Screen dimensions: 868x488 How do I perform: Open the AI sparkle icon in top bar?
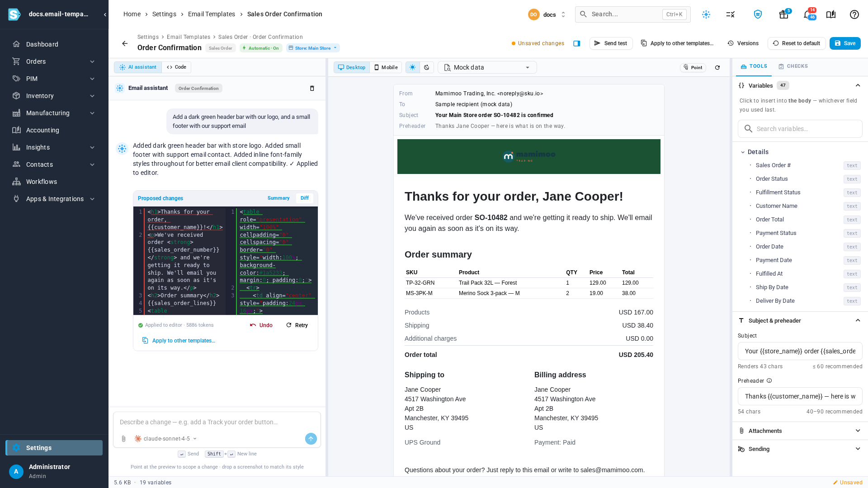[706, 14]
